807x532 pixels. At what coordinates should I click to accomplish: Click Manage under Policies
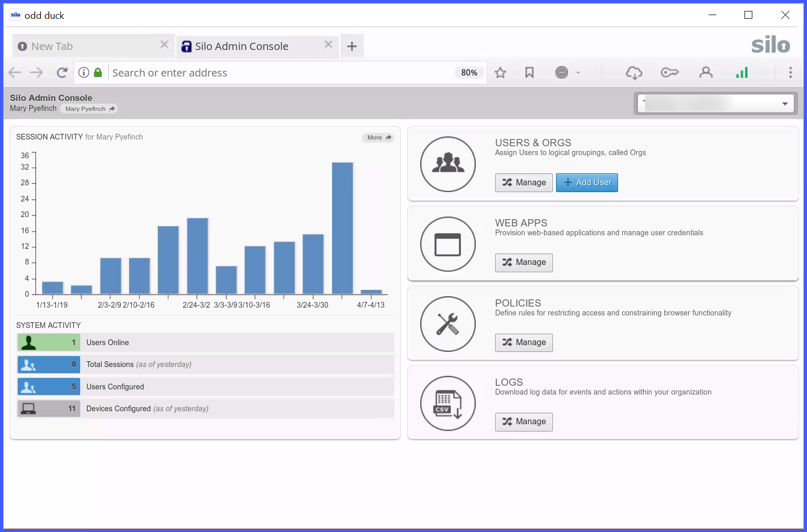click(524, 343)
